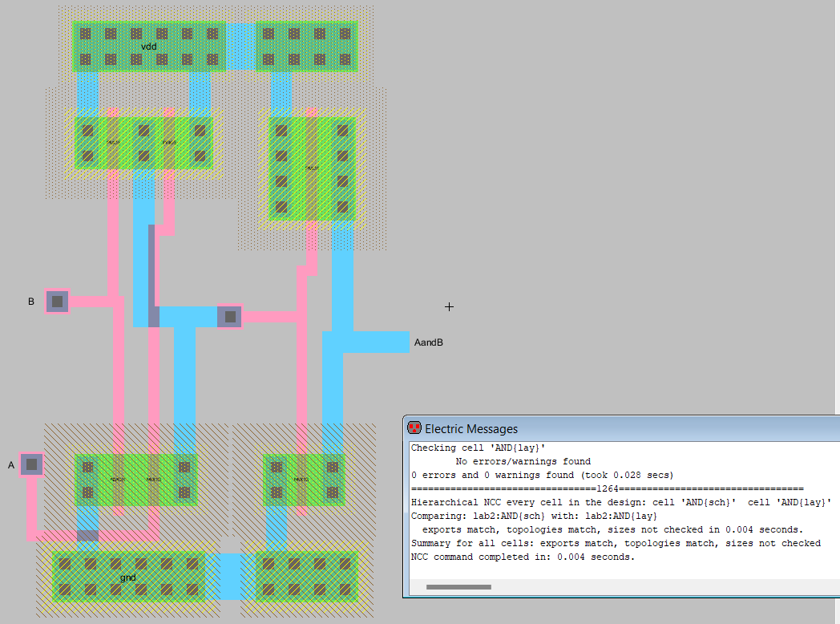Image resolution: width=840 pixels, height=624 pixels.
Task: Select the blue metal bridge joining vdd rails
Action: pos(240,47)
